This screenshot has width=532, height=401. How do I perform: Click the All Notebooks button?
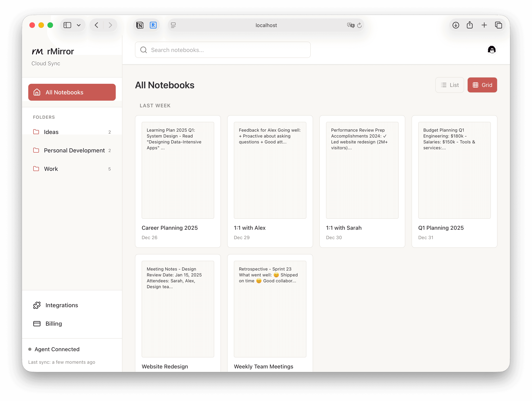coord(72,92)
